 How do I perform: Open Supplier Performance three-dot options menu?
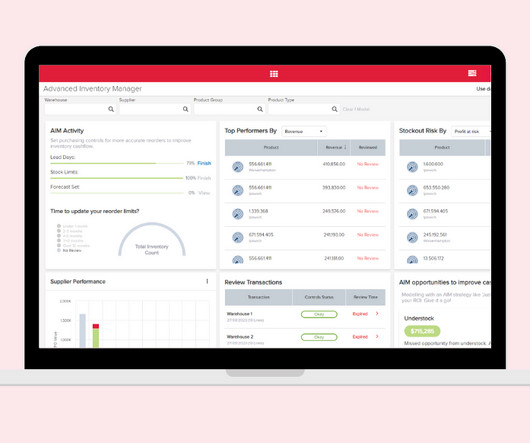coord(207,281)
